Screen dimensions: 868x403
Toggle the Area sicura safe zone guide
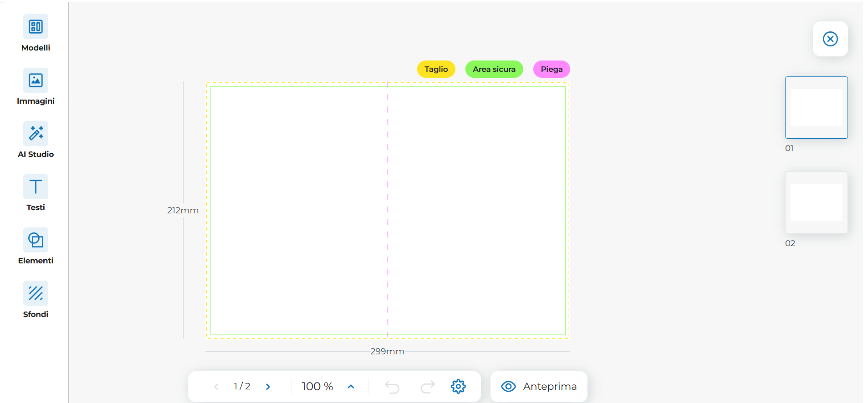coord(494,69)
